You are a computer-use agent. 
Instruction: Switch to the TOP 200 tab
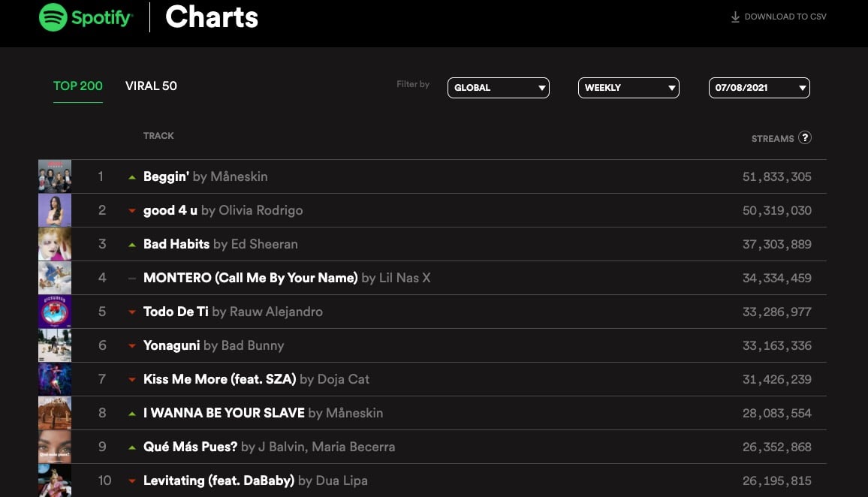click(x=78, y=86)
